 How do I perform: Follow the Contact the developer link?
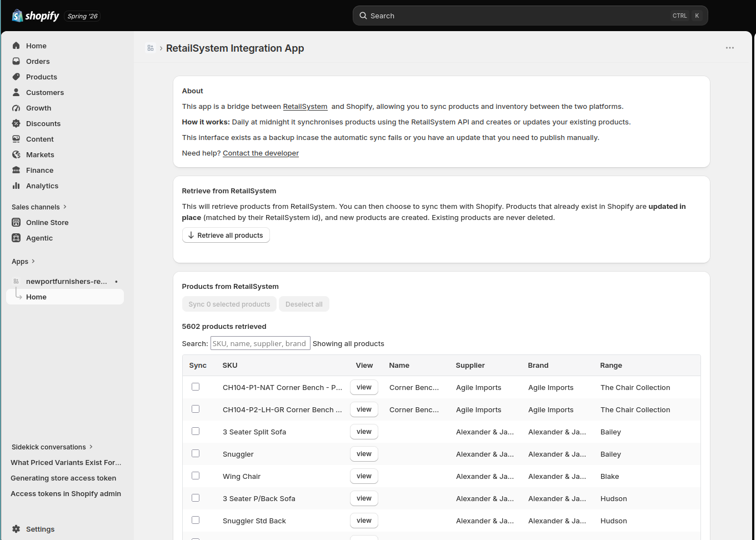pos(261,153)
